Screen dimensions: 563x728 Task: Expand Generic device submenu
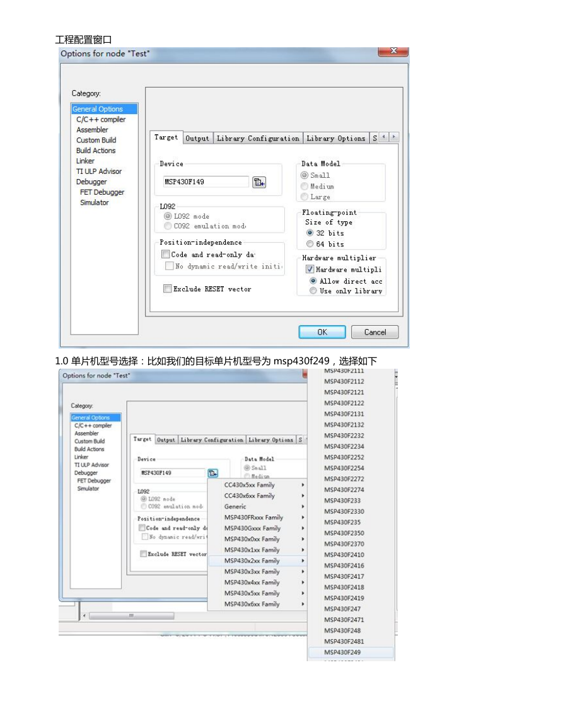pos(258,507)
